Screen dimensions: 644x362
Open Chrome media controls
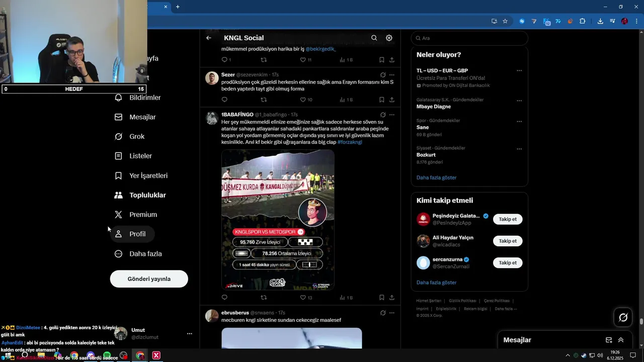click(612, 21)
